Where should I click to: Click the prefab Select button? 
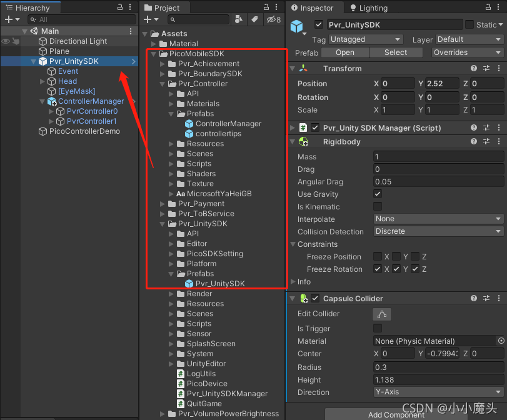tap(396, 52)
